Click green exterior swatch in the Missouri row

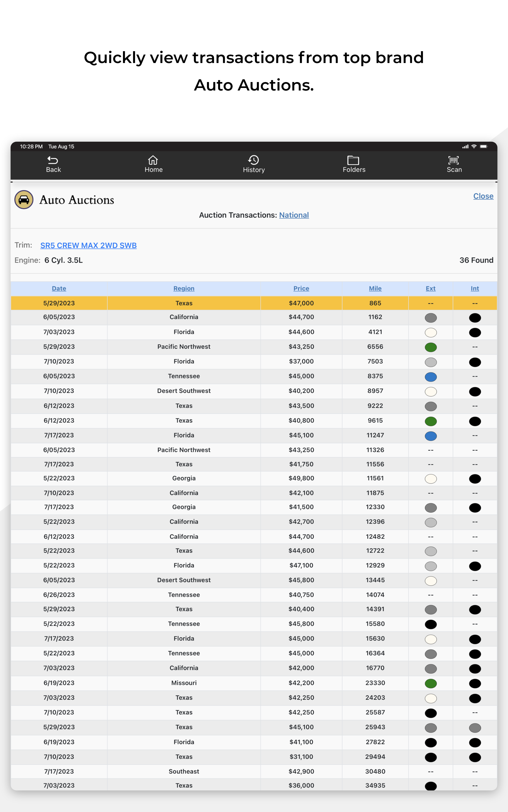click(x=431, y=683)
